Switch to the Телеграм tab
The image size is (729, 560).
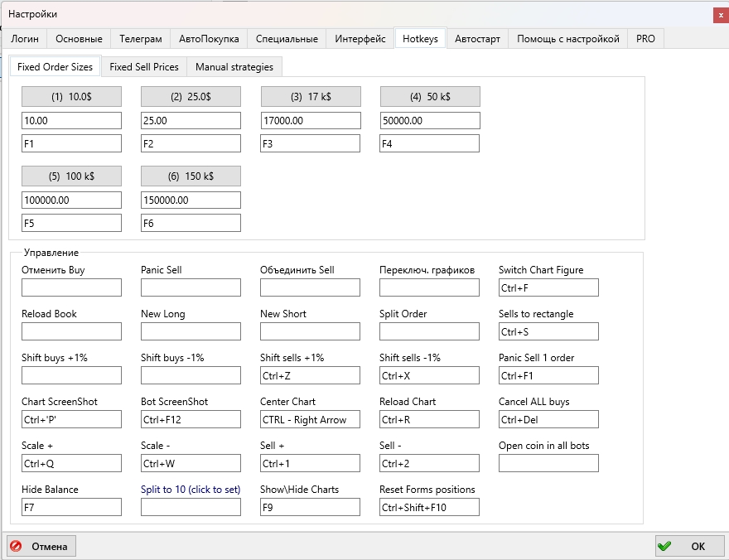click(140, 38)
